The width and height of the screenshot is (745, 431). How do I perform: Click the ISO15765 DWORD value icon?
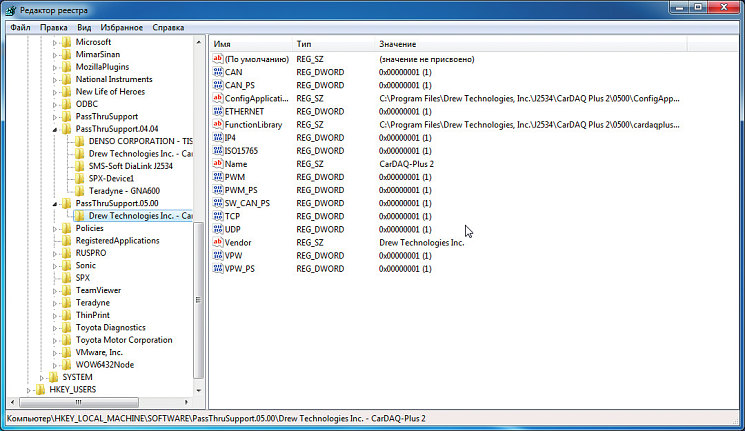pos(218,150)
